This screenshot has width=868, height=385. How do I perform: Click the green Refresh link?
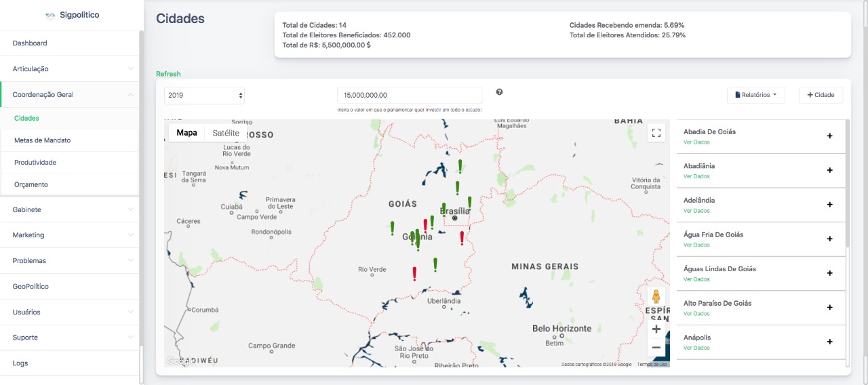168,74
